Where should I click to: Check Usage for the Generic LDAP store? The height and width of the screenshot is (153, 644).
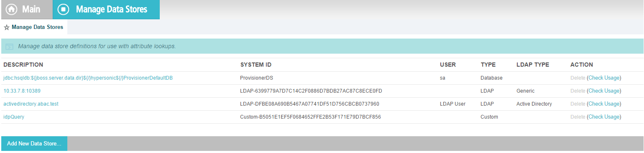tap(604, 91)
